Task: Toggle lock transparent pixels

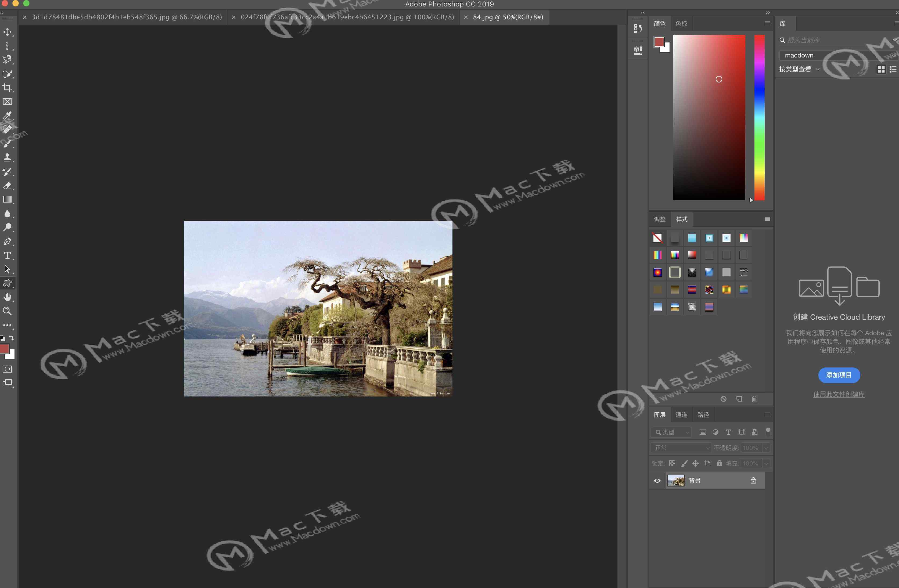Action: pos(672,463)
